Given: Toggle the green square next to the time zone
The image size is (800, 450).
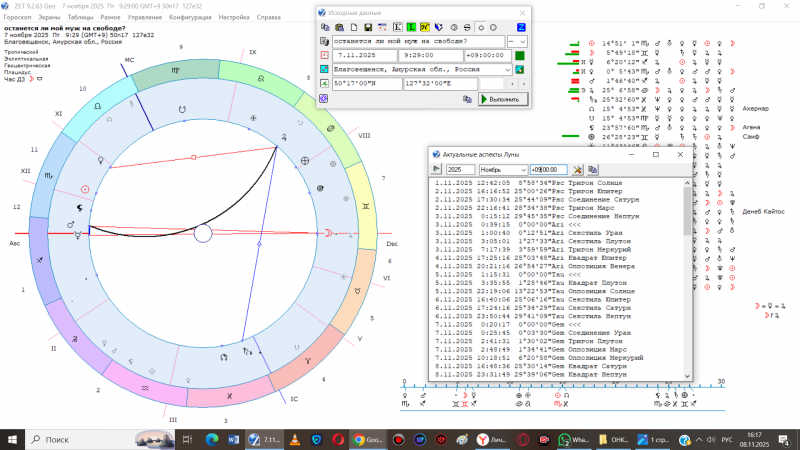Looking at the screenshot, I should pos(521,55).
